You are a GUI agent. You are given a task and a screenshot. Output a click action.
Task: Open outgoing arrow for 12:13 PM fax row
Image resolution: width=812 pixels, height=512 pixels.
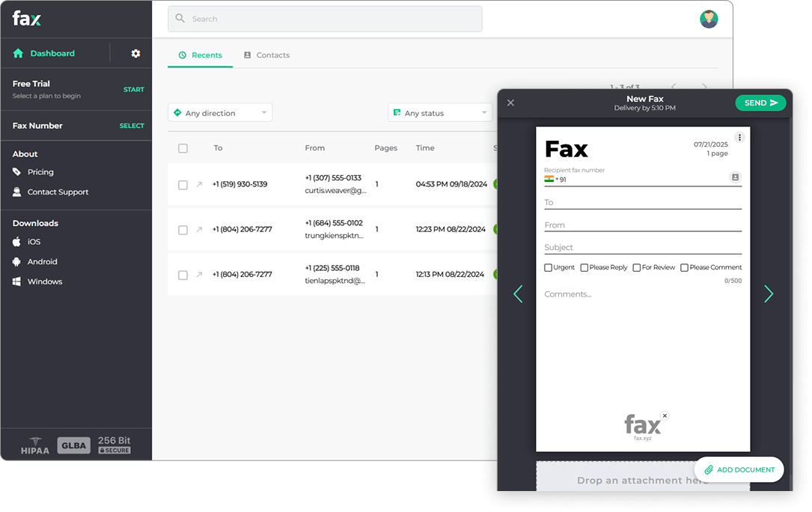click(199, 274)
